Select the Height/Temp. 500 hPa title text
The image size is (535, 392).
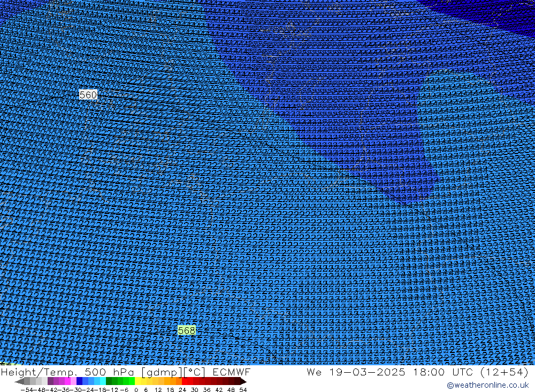pyautogui.click(x=68, y=372)
